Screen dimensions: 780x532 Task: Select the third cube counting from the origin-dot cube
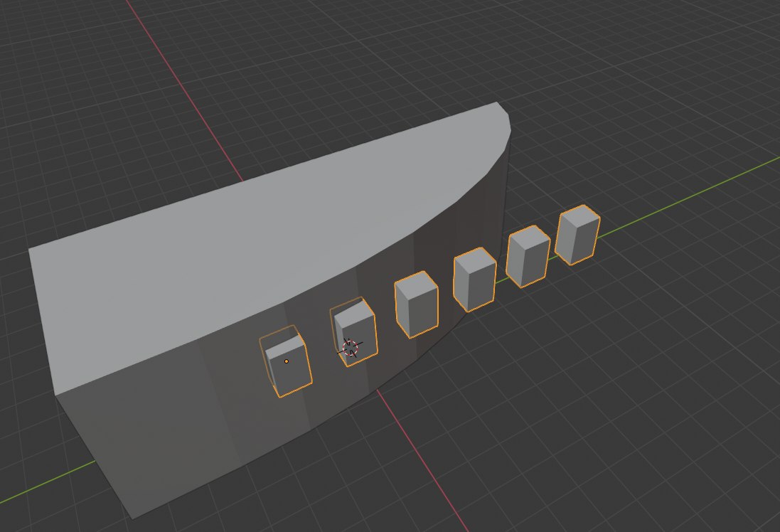pyautogui.click(x=417, y=304)
